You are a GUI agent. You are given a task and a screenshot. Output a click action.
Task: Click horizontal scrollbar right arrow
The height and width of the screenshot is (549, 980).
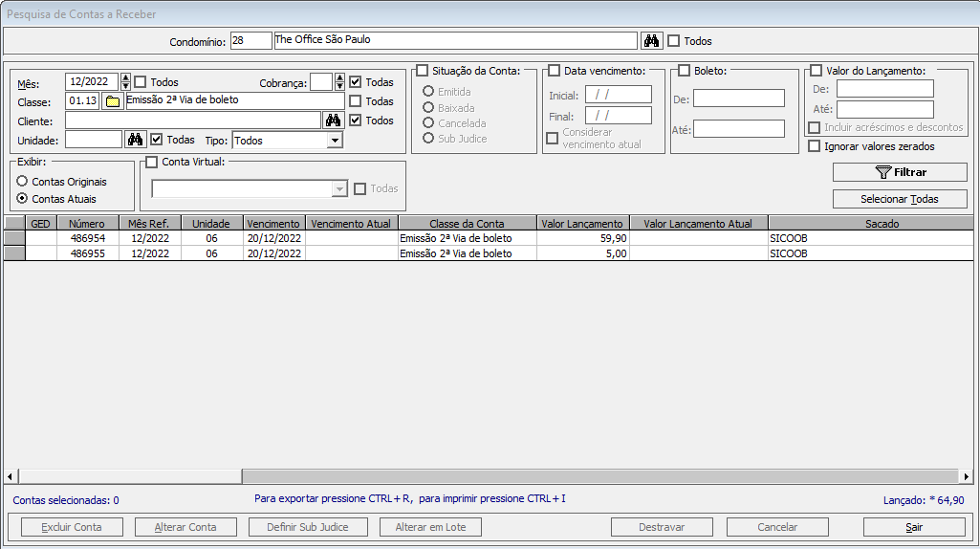tap(967, 476)
